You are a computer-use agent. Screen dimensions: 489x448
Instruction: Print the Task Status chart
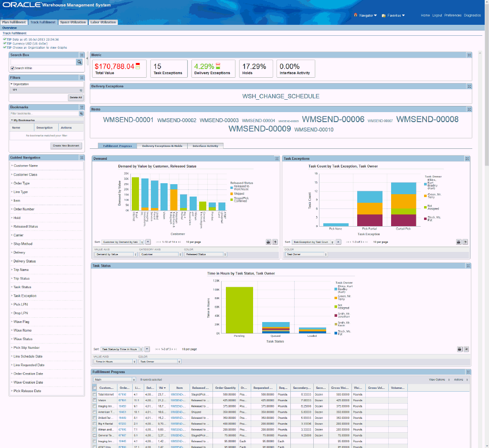point(459,349)
